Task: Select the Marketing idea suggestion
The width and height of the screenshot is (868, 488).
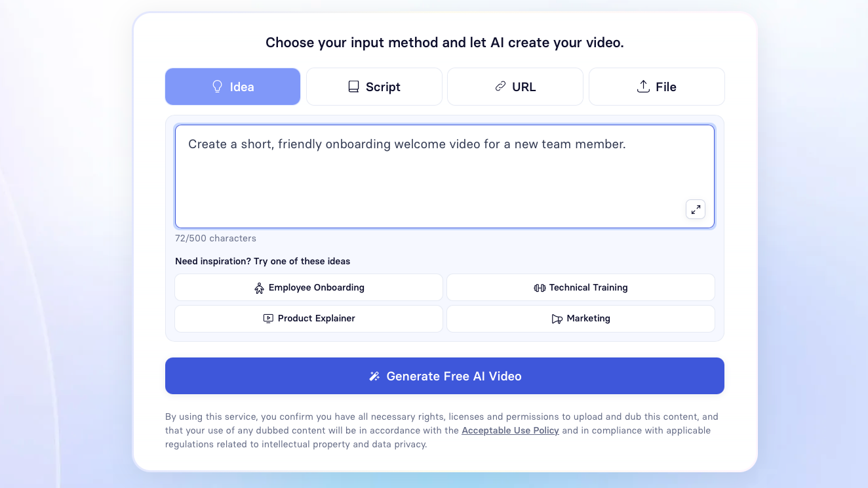Action: [581, 318]
